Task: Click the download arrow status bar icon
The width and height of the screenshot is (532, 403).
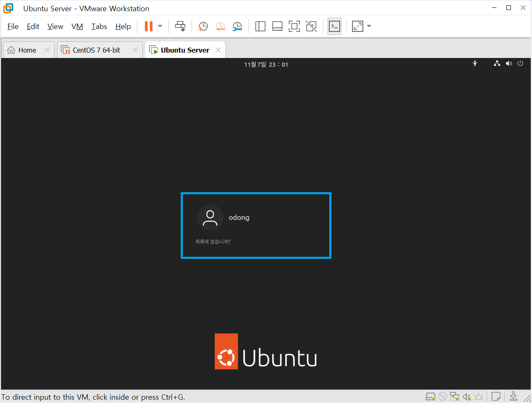Action: pyautogui.click(x=513, y=396)
